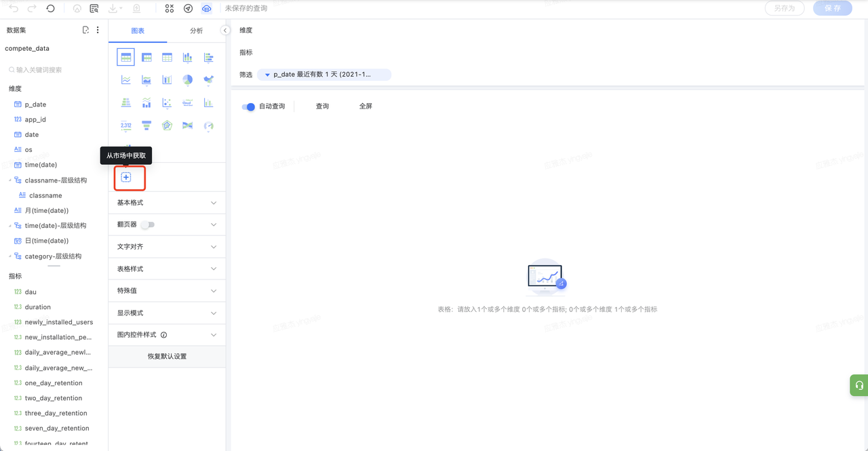Select the vertical bar chart icon

tap(188, 58)
